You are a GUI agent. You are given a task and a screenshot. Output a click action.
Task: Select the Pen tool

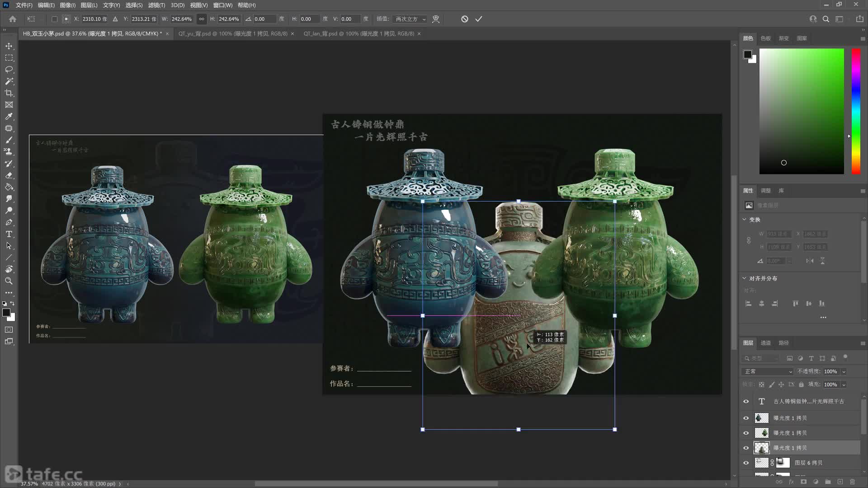(9, 222)
